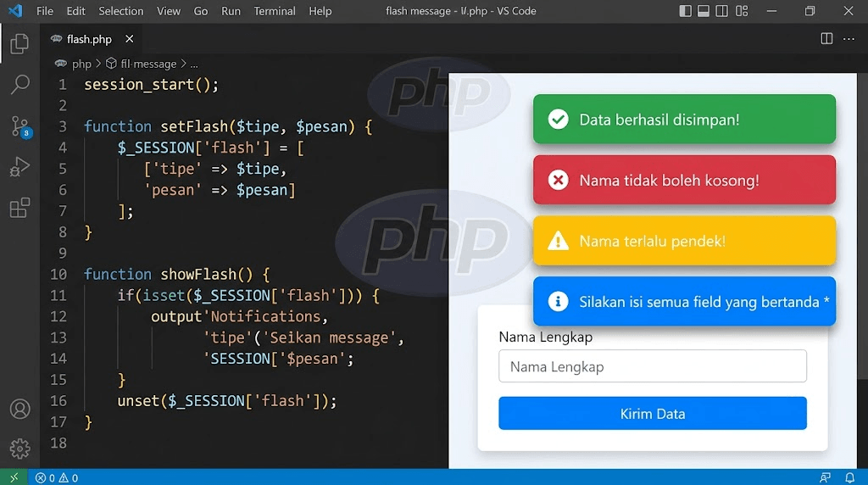Toggle primary side bar layout icon

coord(685,10)
